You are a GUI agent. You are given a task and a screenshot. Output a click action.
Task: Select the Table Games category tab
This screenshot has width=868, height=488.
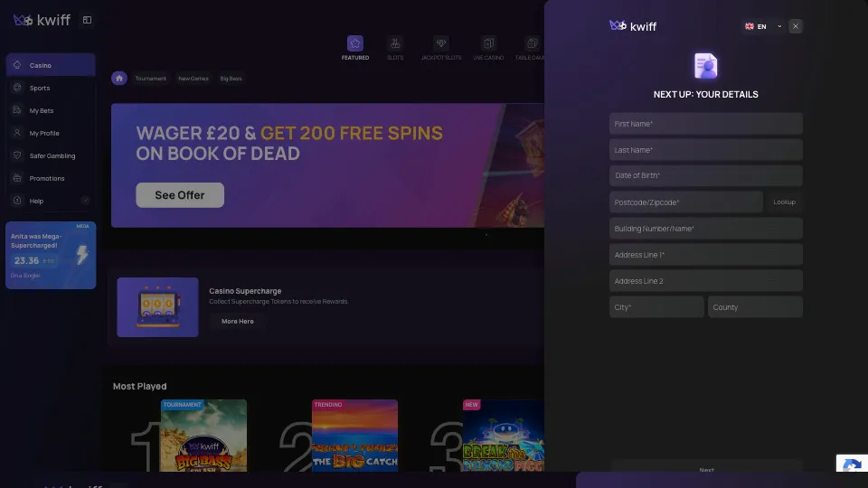pyautogui.click(x=530, y=48)
